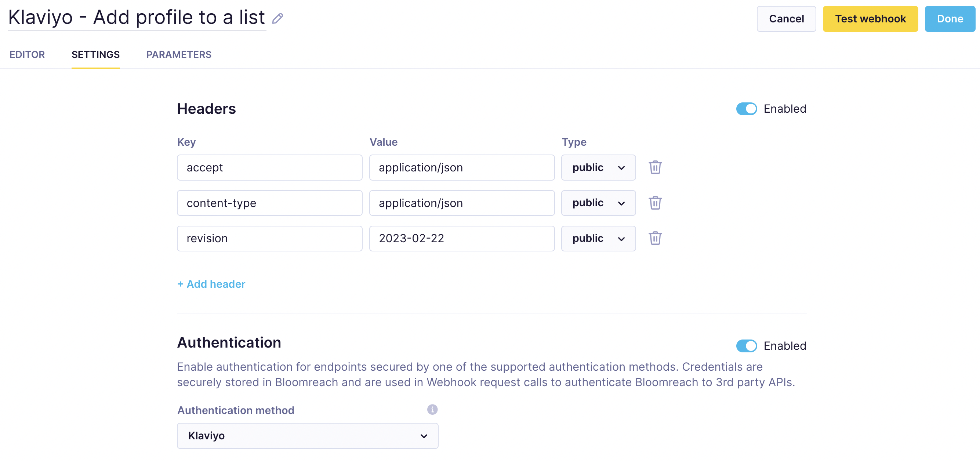Click the Authentication method info icon
The image size is (980, 461).
tap(432, 409)
